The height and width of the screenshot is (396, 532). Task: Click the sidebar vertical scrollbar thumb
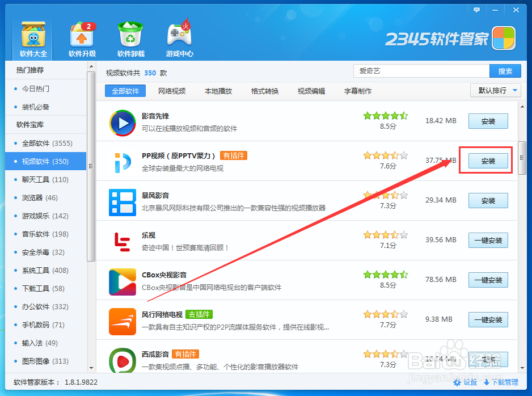pyautogui.click(x=91, y=166)
